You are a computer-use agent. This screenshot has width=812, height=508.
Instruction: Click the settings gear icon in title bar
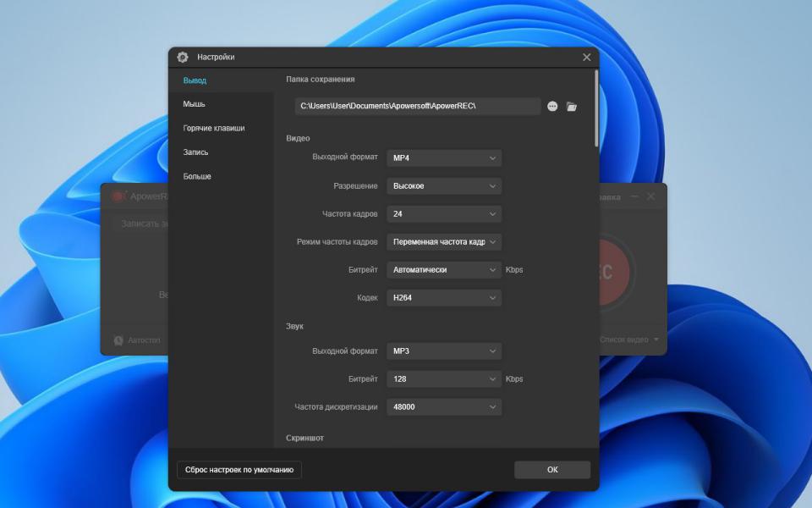pos(183,57)
